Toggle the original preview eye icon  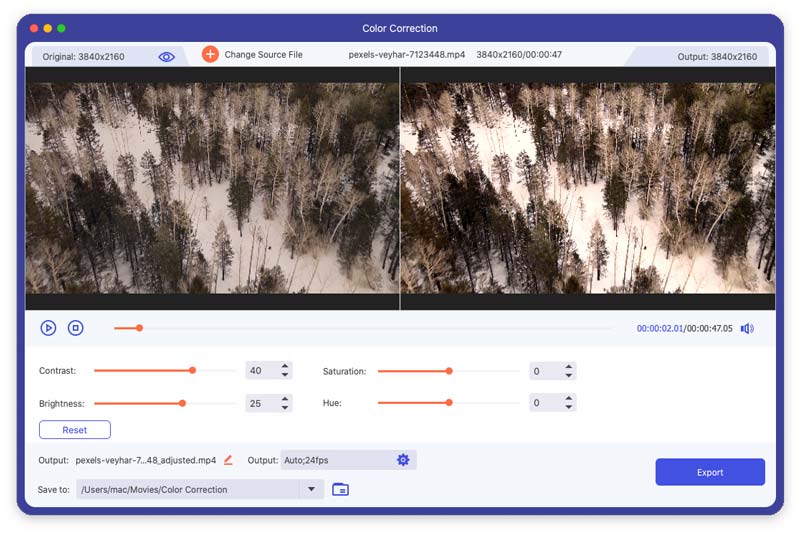[166, 57]
